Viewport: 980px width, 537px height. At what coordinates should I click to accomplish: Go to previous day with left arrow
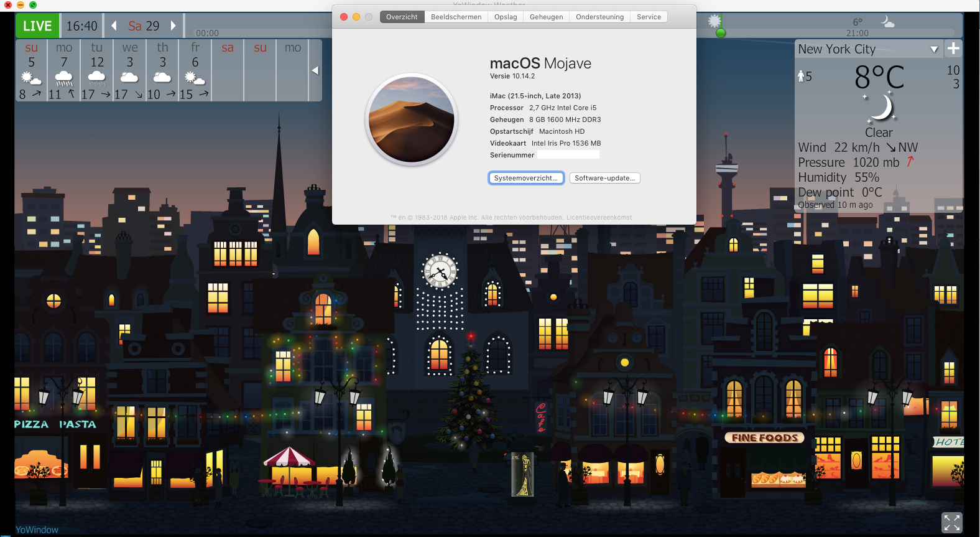click(114, 26)
